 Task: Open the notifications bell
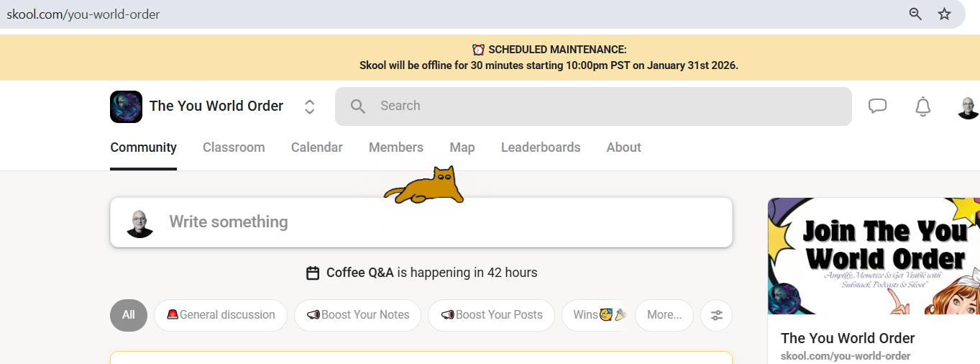922,106
